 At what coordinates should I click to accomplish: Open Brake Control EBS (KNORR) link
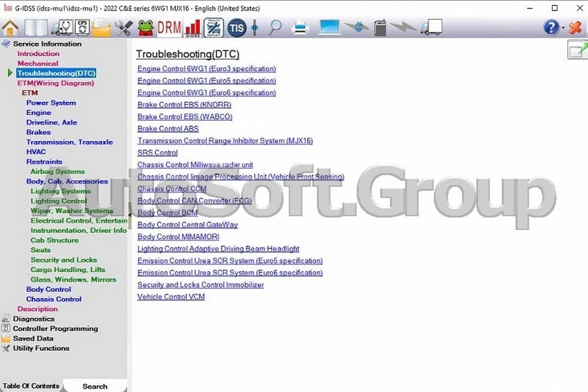184,105
